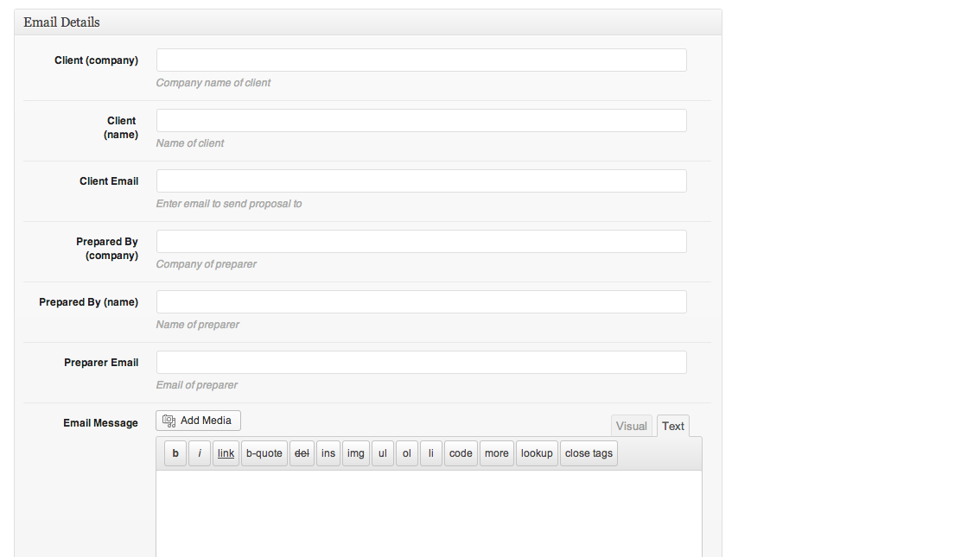Switch editor to the Visual tab
This screenshot has height=557, width=980.
click(x=631, y=426)
